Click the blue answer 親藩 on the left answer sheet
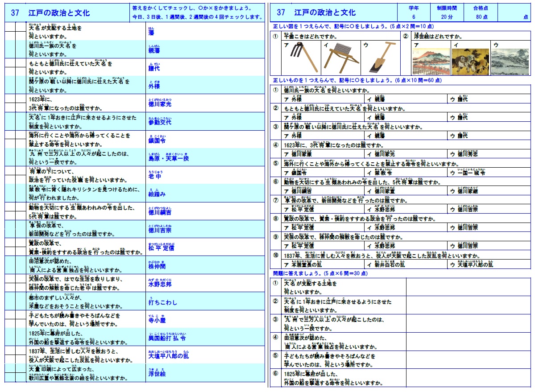Screen dimensions: 535x392 (x=154, y=50)
